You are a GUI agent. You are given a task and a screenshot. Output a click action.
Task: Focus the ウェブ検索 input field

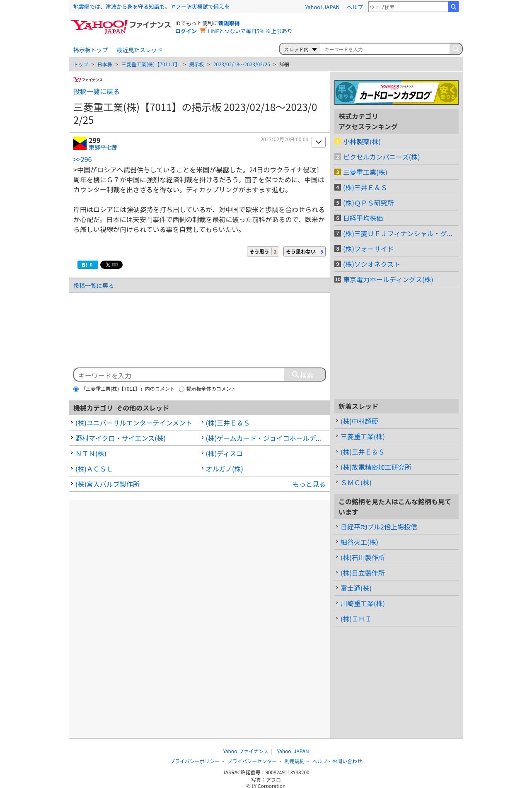[408, 7]
